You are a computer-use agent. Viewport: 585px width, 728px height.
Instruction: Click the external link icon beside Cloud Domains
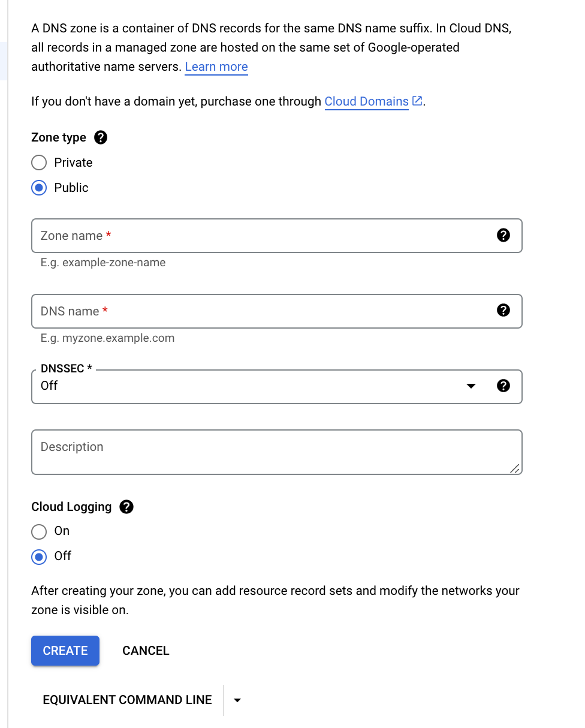click(417, 100)
